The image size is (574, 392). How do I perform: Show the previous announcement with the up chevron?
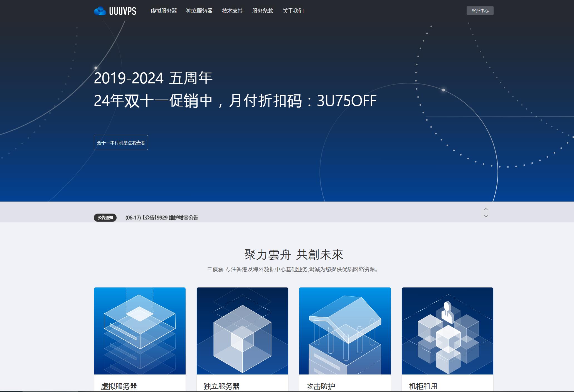point(485,210)
